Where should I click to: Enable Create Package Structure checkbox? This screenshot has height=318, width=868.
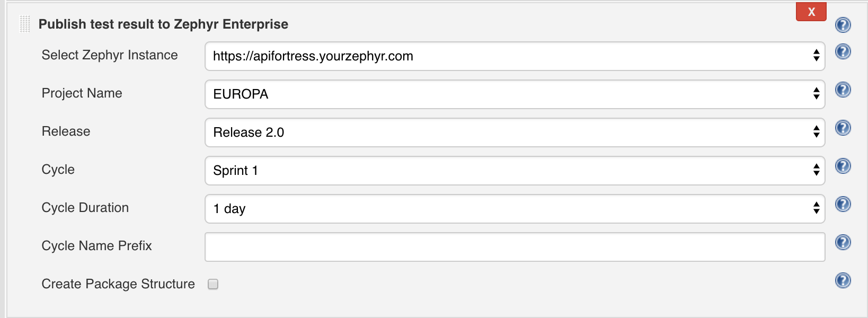click(x=213, y=284)
